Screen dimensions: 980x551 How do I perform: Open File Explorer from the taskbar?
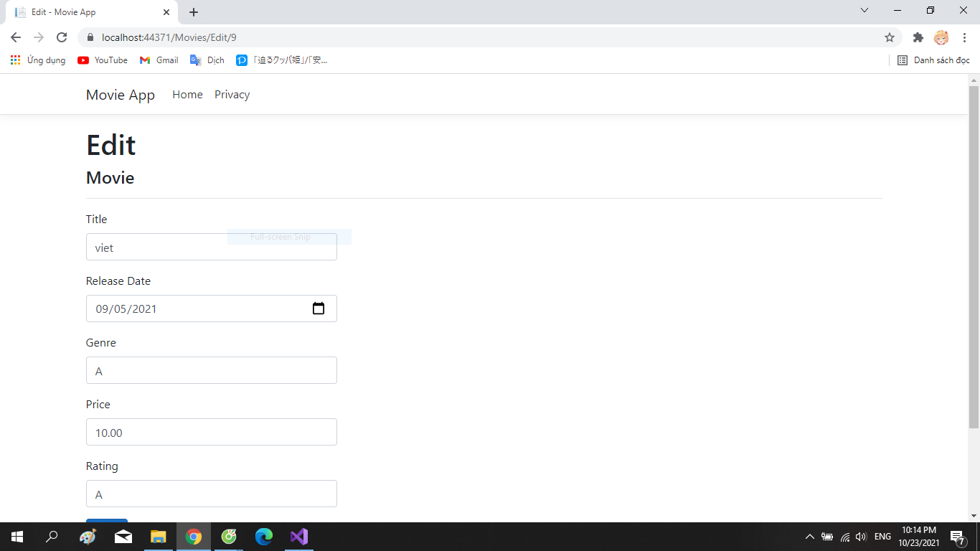158,536
